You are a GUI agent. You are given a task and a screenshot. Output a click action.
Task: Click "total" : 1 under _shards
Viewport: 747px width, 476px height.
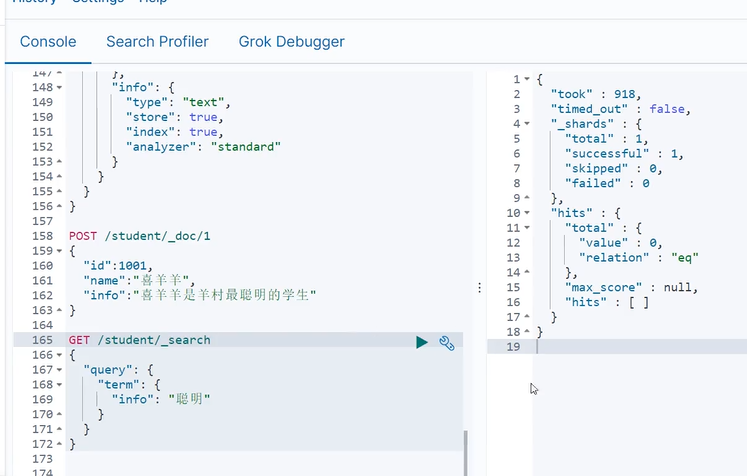(606, 139)
